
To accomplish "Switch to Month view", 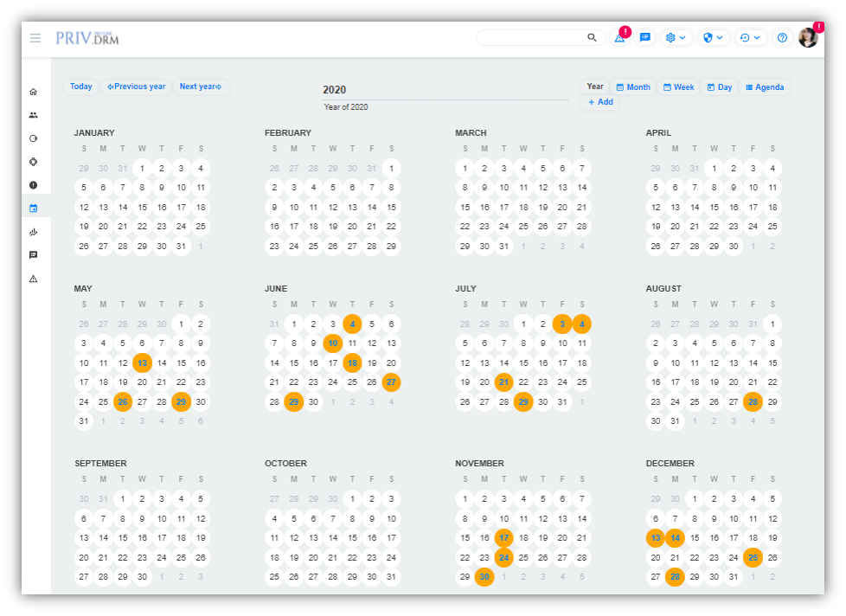I will point(633,87).
